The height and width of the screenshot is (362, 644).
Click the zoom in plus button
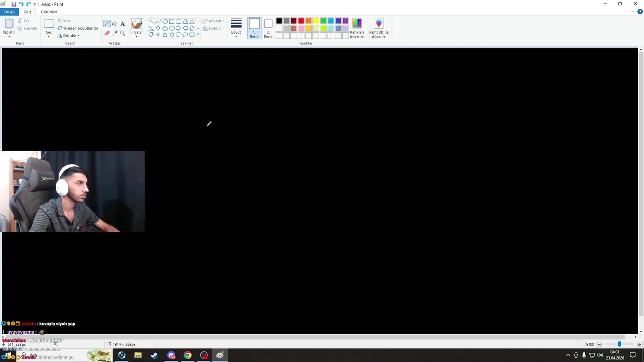[640, 344]
